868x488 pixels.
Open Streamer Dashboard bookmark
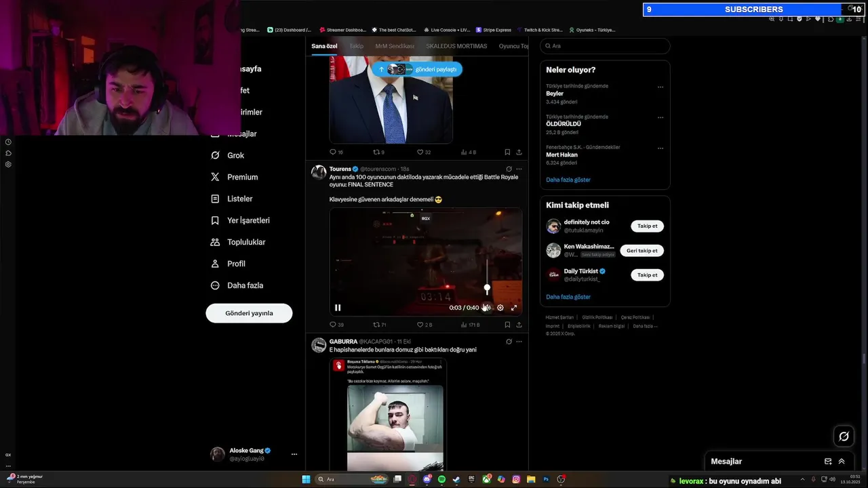pyautogui.click(x=342, y=30)
